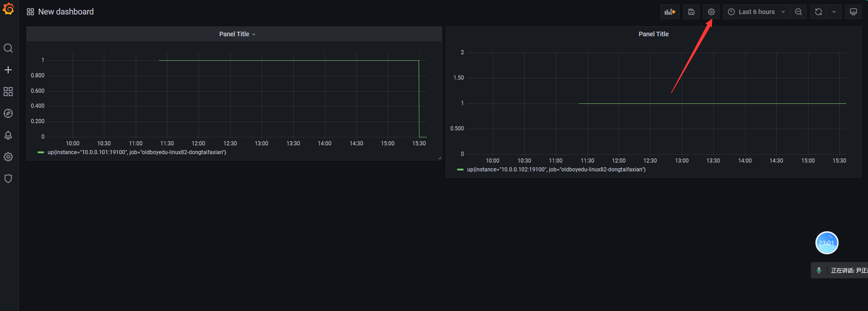Viewport: 868px width, 311px height.
Task: Click the right panel's Panel Title
Action: point(654,34)
